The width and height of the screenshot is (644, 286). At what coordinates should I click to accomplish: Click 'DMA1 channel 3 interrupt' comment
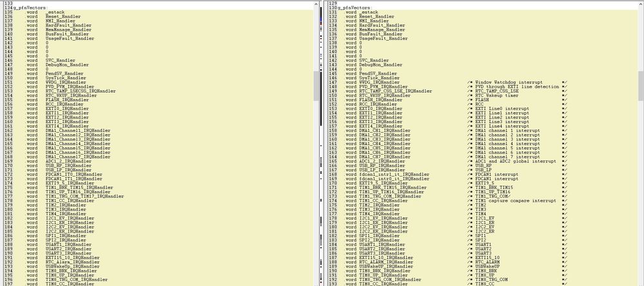pyautogui.click(x=507, y=140)
